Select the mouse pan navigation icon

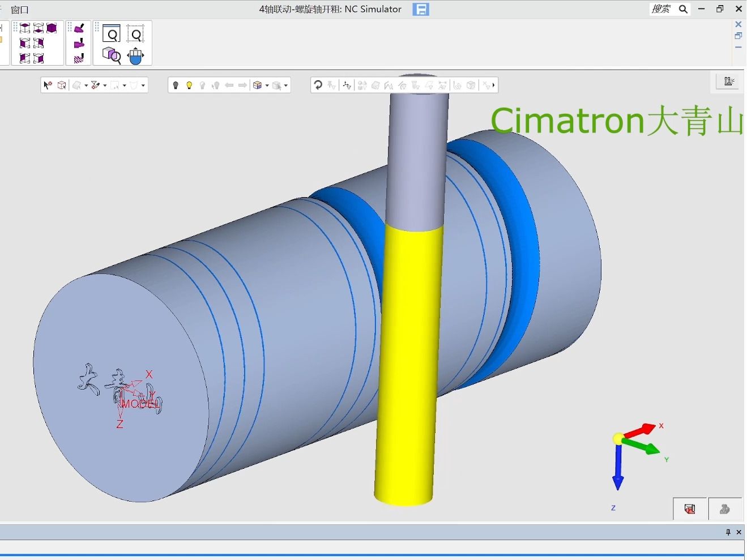point(136,55)
